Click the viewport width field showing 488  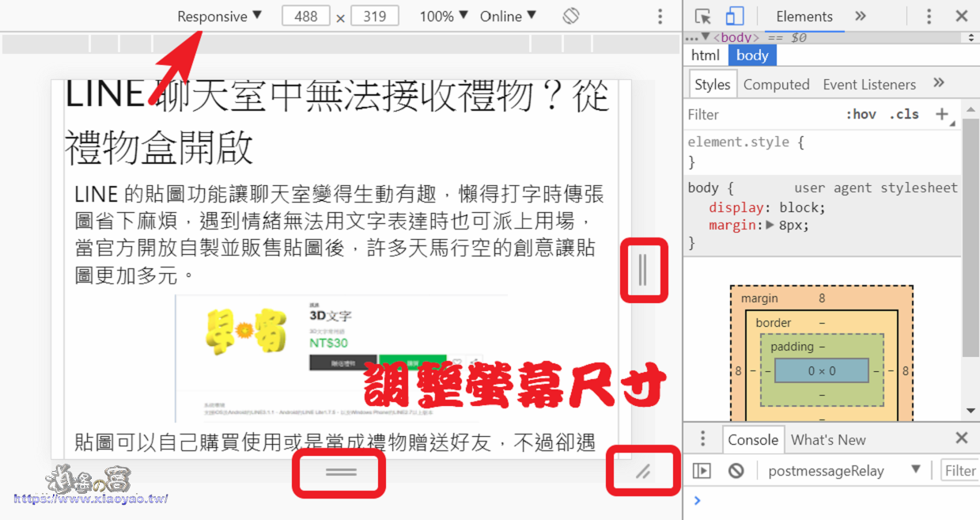305,16
